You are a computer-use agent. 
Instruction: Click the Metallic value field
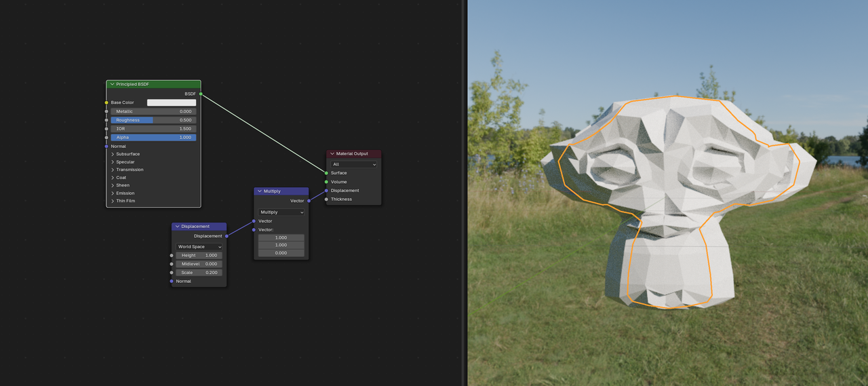click(x=153, y=111)
